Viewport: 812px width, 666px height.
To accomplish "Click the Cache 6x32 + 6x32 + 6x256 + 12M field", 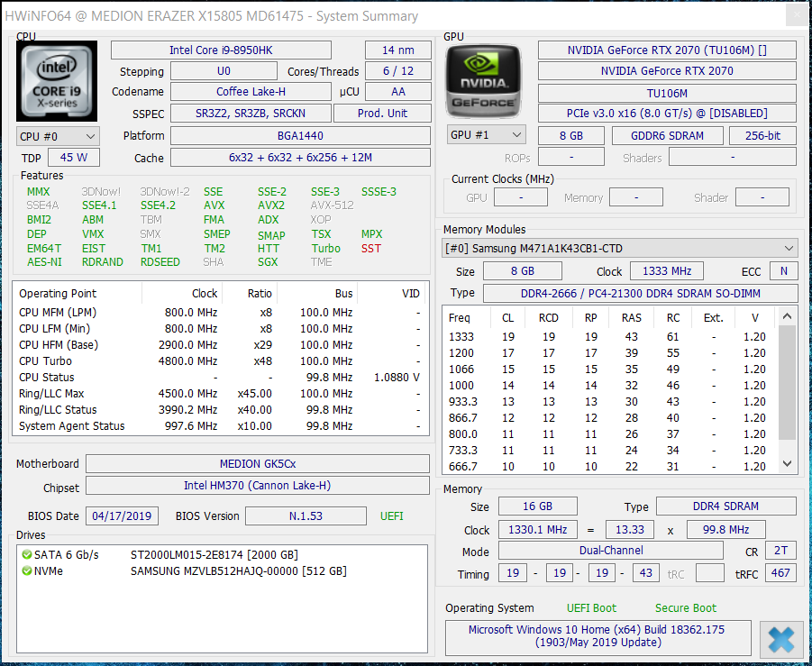I will [300, 158].
